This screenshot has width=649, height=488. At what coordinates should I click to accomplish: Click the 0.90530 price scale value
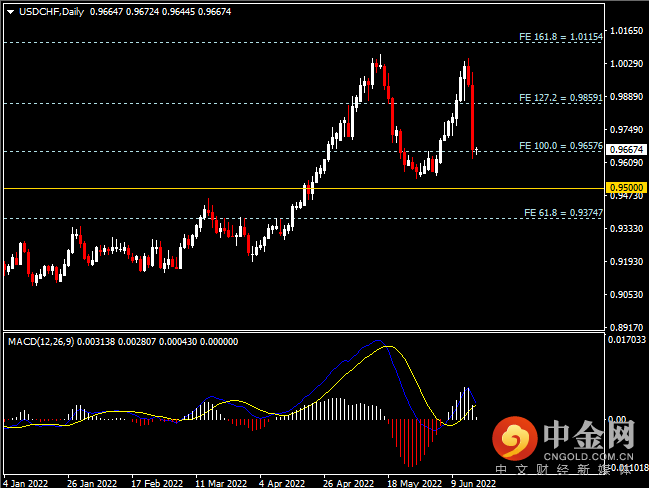point(627,295)
